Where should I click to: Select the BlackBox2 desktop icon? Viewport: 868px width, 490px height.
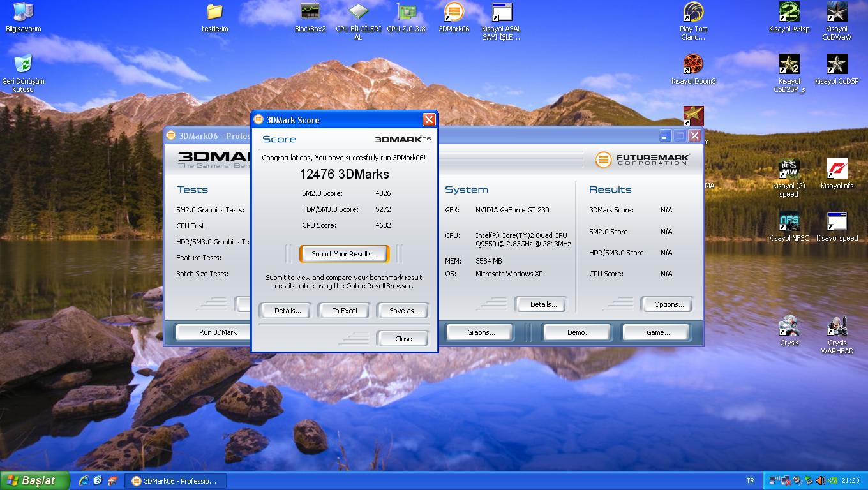pyautogui.click(x=310, y=17)
